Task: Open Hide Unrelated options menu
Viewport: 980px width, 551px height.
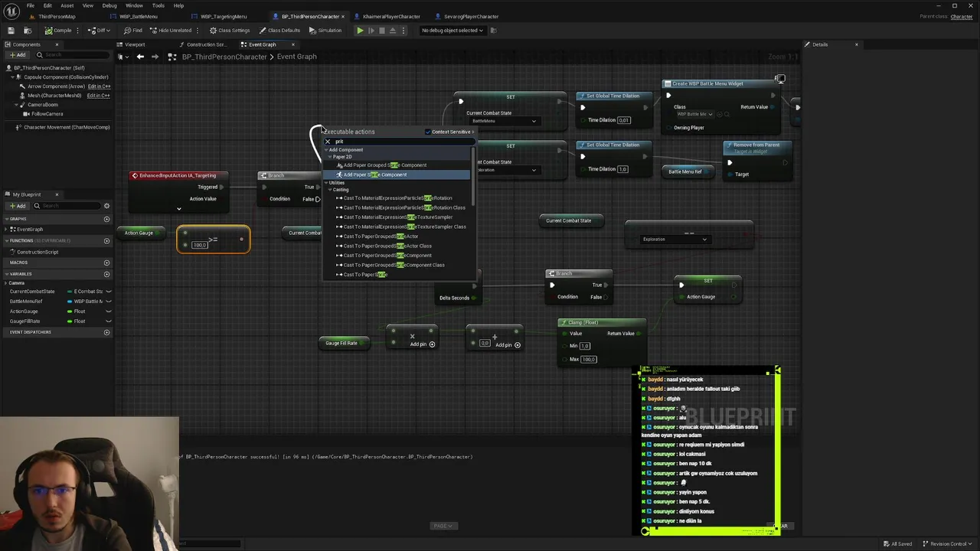Action: (198, 31)
